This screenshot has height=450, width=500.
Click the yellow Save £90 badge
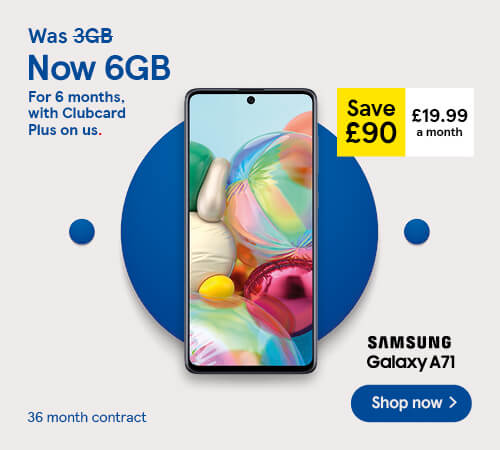(x=371, y=122)
